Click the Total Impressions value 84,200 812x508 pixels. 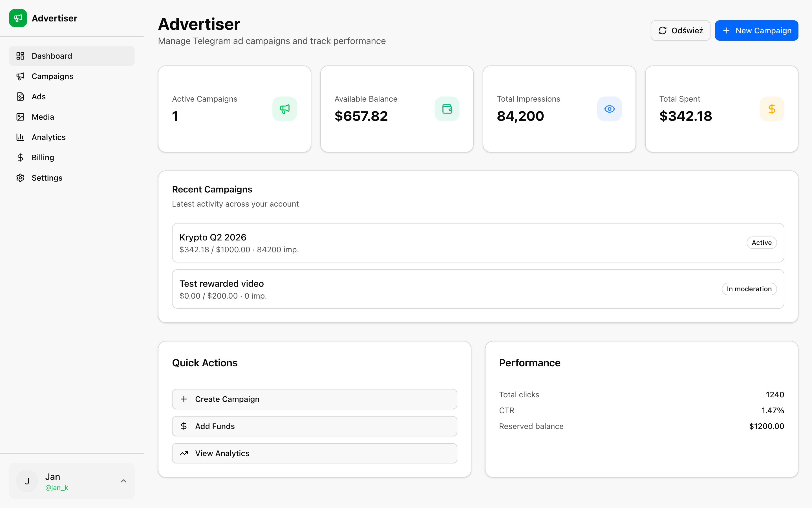click(520, 116)
